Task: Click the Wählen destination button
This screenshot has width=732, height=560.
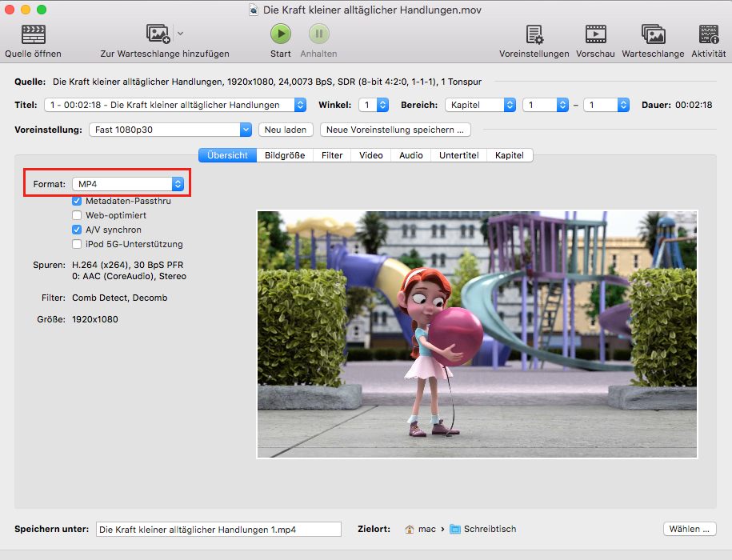Action: click(689, 529)
